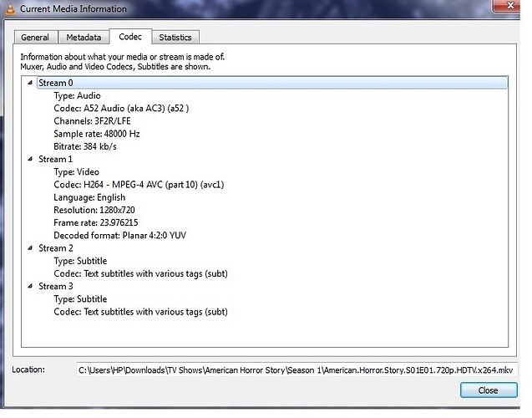Select the 'Type: Audio' row

78,96
